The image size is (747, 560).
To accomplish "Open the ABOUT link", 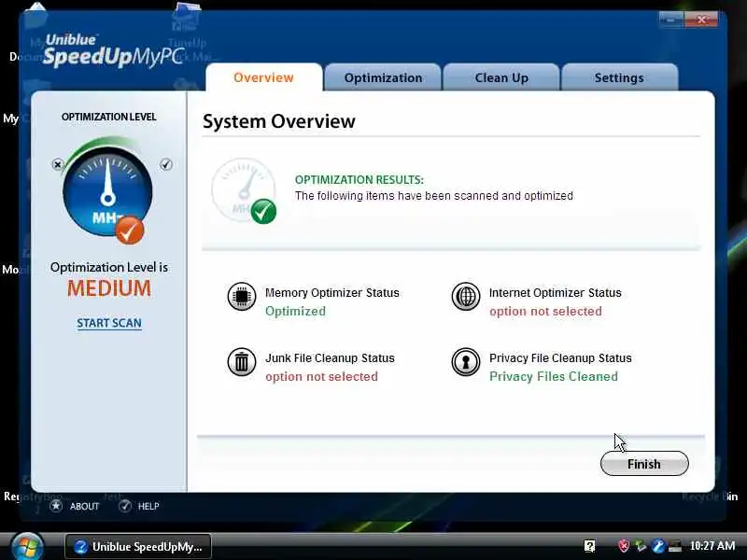I will click(x=84, y=506).
